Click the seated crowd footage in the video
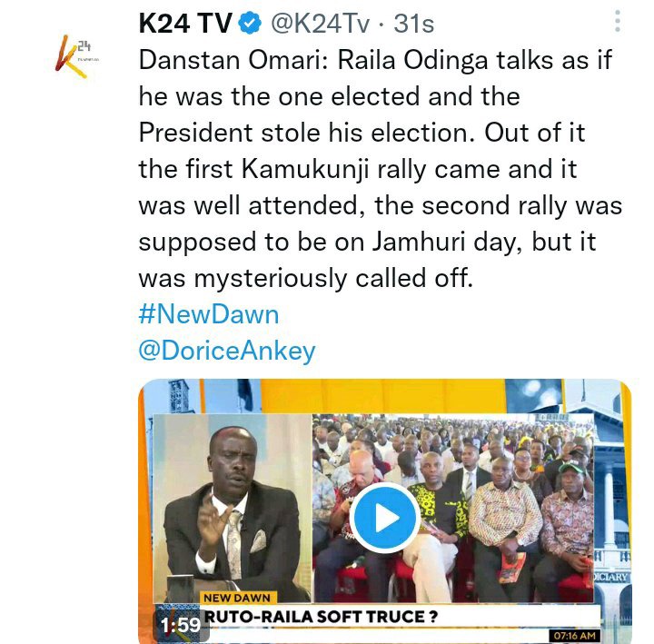654x644 pixels. 453,508
